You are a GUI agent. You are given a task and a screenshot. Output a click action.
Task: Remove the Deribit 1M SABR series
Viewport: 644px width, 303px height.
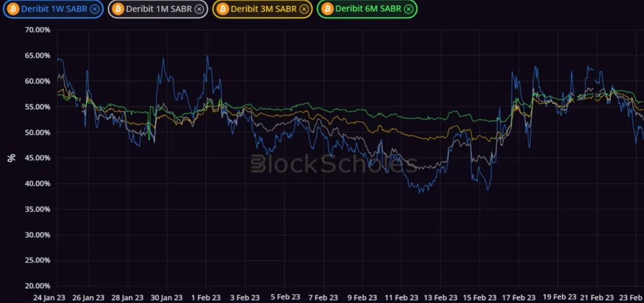click(x=198, y=9)
